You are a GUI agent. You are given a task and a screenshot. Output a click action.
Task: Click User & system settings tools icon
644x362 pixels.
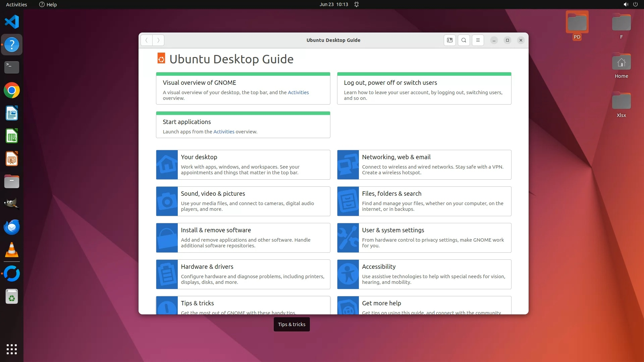(x=348, y=238)
